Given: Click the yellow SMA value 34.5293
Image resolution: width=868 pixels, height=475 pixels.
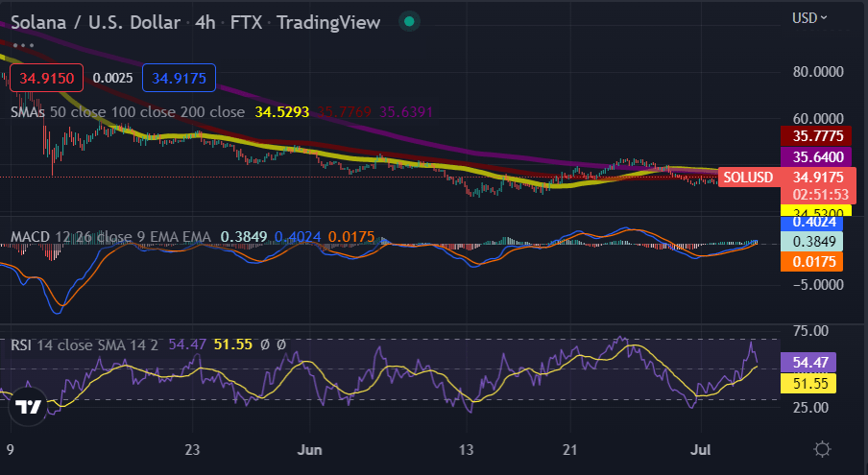Looking at the screenshot, I should click(281, 111).
